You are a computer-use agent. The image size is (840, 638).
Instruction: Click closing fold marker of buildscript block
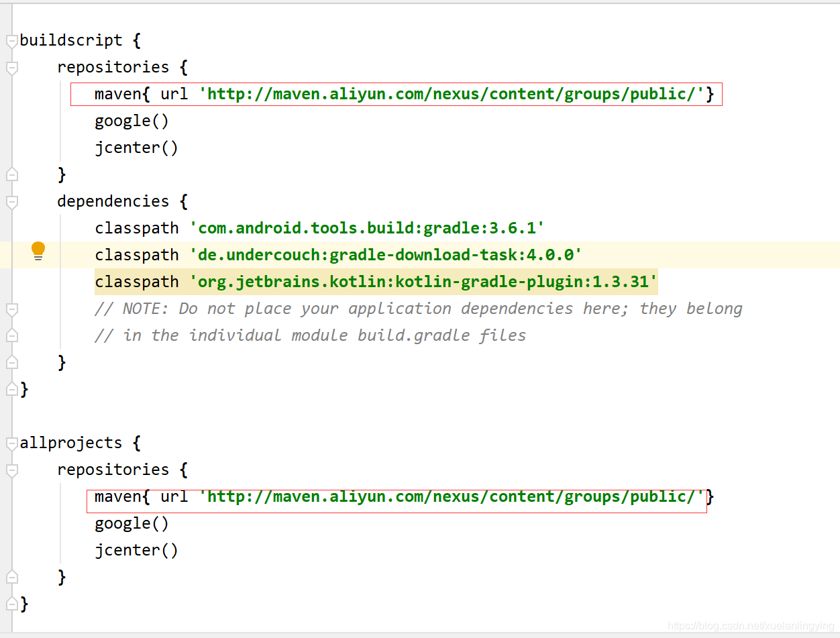pyautogui.click(x=11, y=388)
